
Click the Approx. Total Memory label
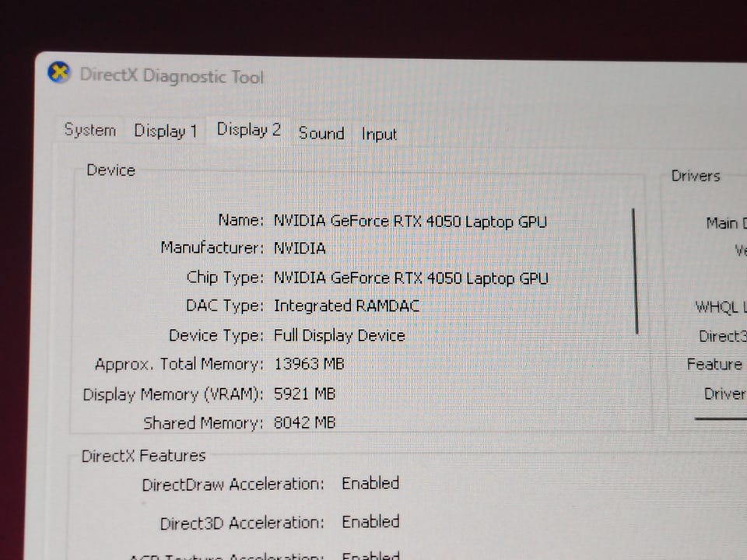pyautogui.click(x=179, y=364)
